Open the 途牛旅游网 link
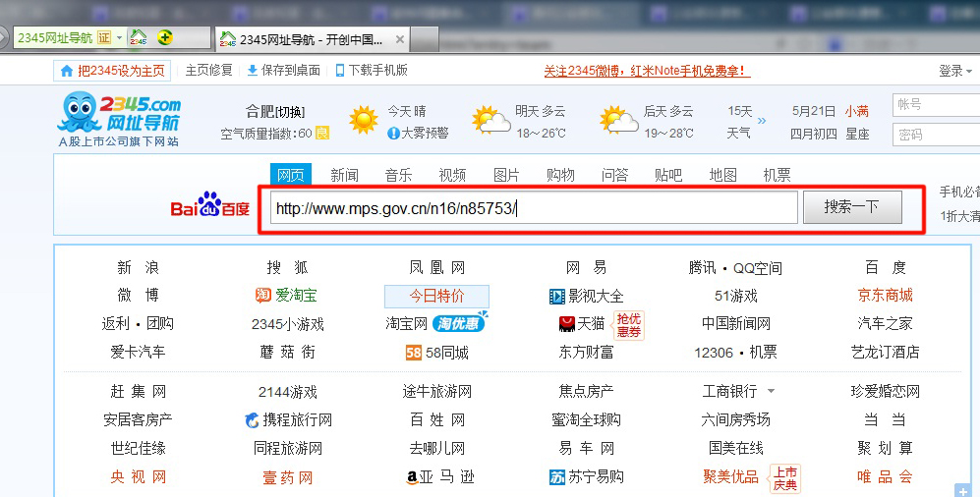 click(x=436, y=392)
